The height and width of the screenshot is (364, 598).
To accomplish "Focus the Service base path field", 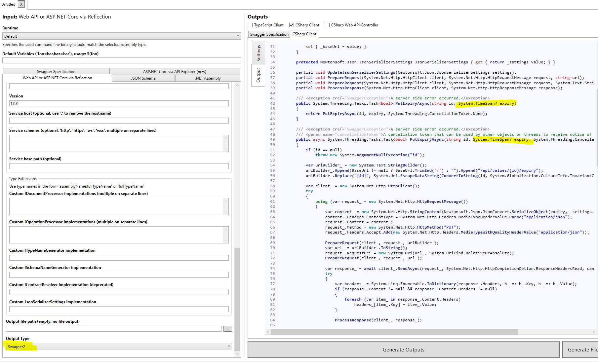I will [x=119, y=166].
